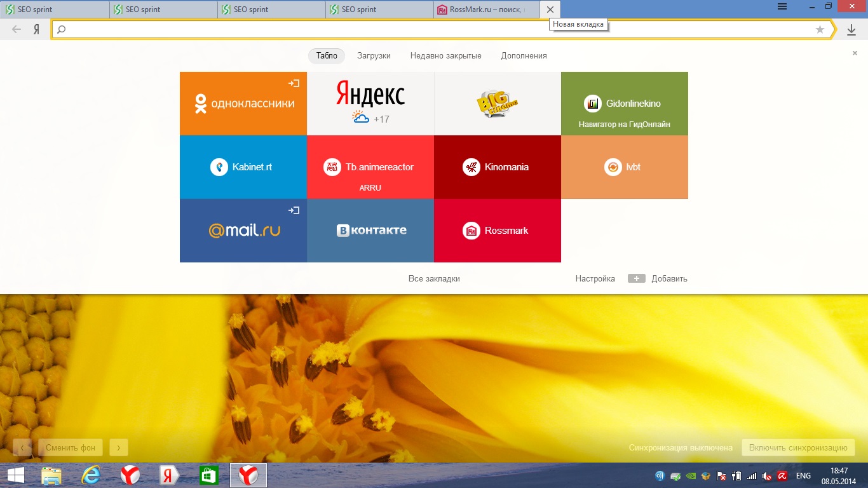Click the plus icon beside Добавить
This screenshot has width=868, height=488.
coord(637,279)
